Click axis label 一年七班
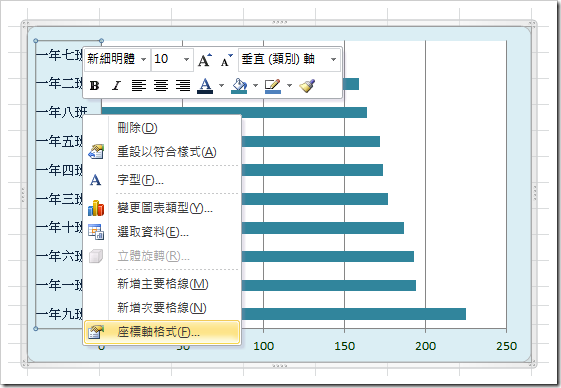The width and height of the screenshot is (561, 388). point(60,55)
